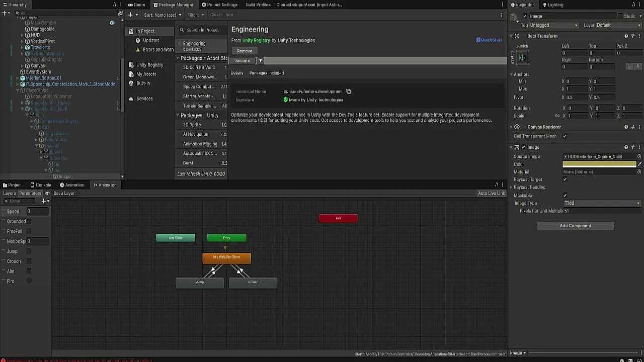Expand the Raycast Padding foldout

click(512, 188)
